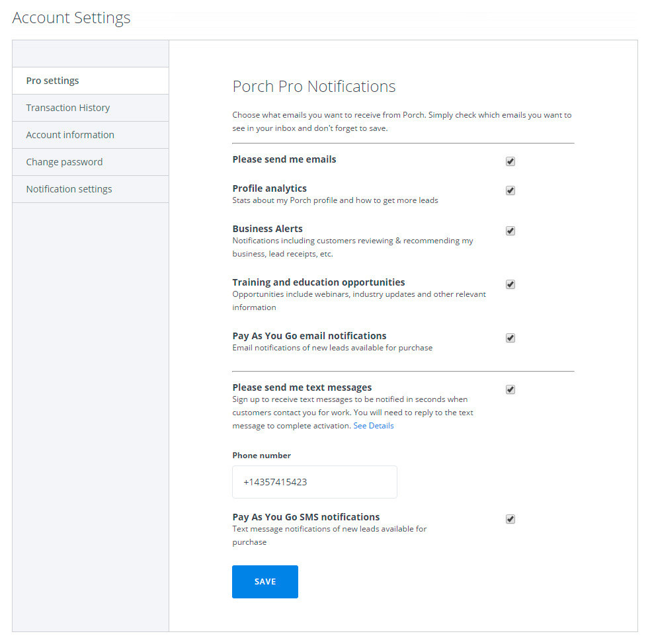
Task: Disable the Business Alerts checkbox
Action: point(510,231)
